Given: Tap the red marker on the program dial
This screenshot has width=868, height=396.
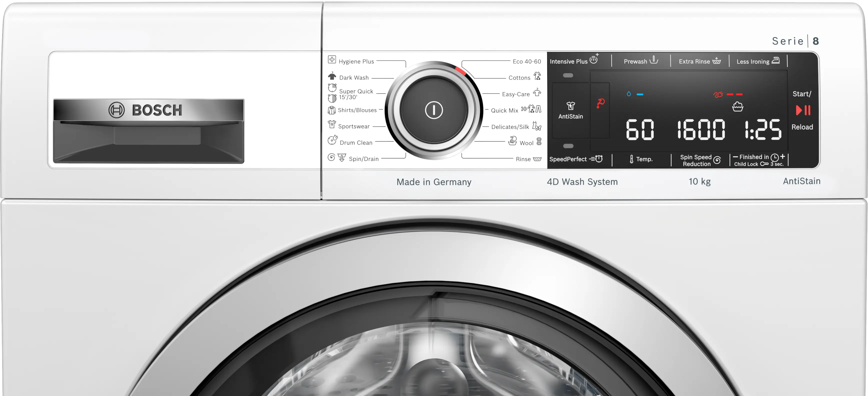Looking at the screenshot, I should [460, 70].
